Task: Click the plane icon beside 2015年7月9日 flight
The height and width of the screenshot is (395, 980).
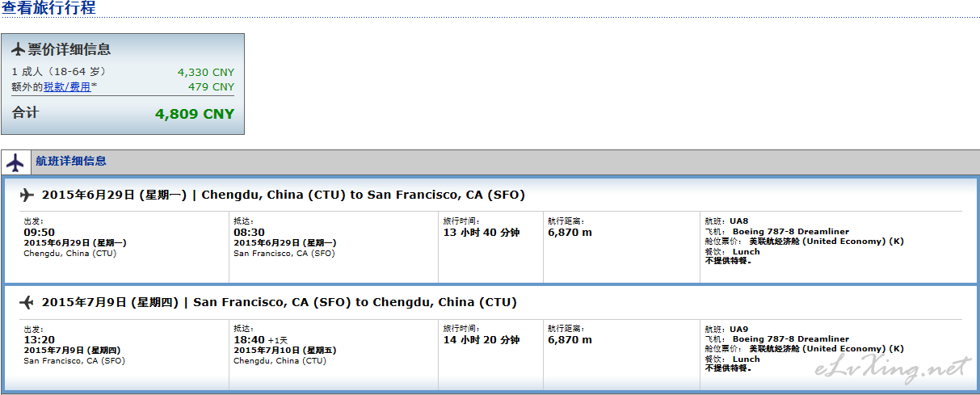Action: pyautogui.click(x=27, y=302)
